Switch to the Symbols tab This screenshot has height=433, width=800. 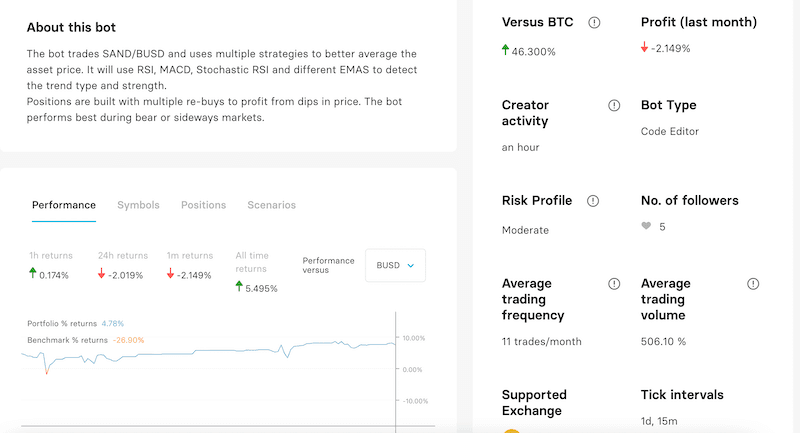(138, 205)
